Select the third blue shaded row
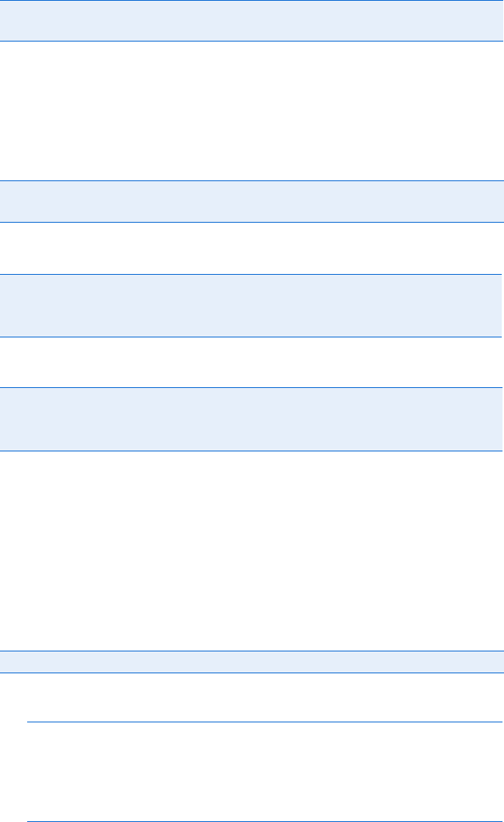The width and height of the screenshot is (504, 822). pos(251,305)
